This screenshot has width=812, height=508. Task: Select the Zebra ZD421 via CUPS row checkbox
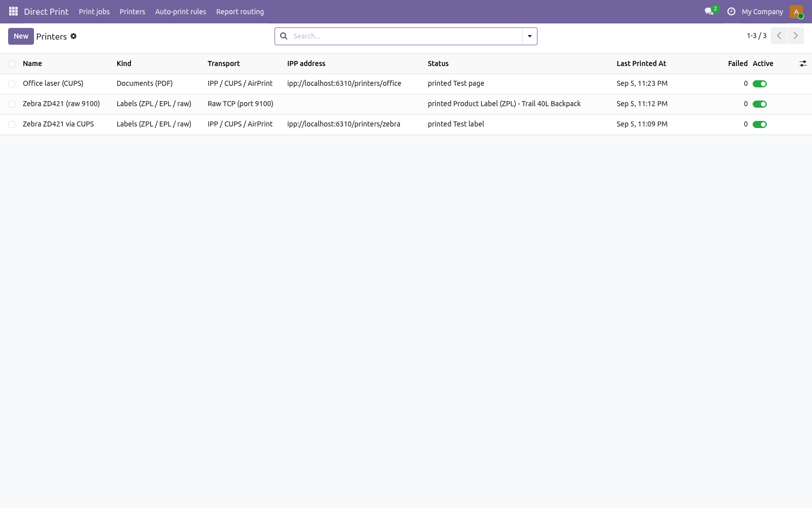click(12, 124)
